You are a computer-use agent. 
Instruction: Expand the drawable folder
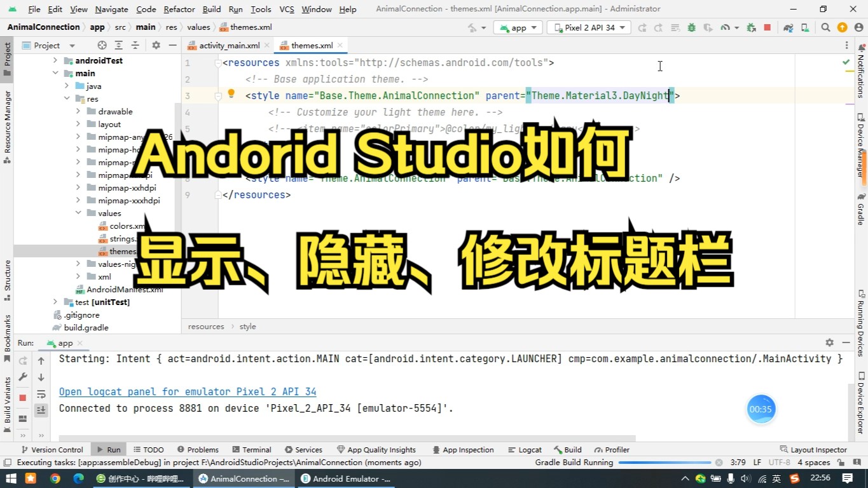78,111
